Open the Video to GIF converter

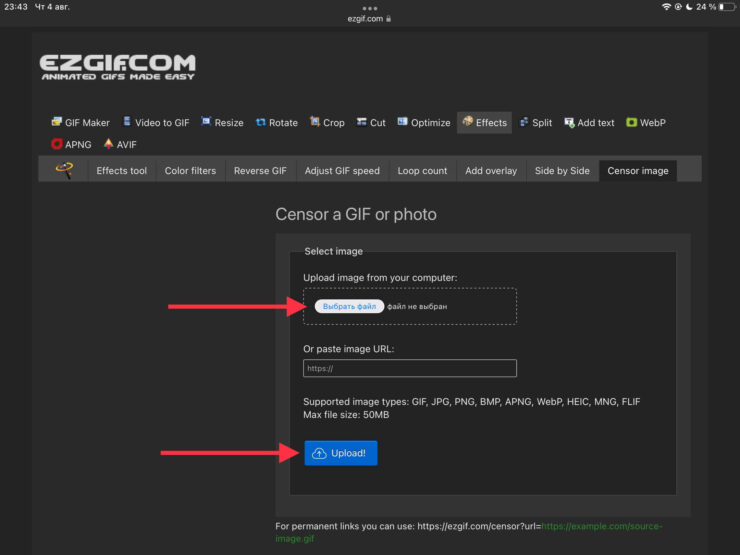pos(155,123)
